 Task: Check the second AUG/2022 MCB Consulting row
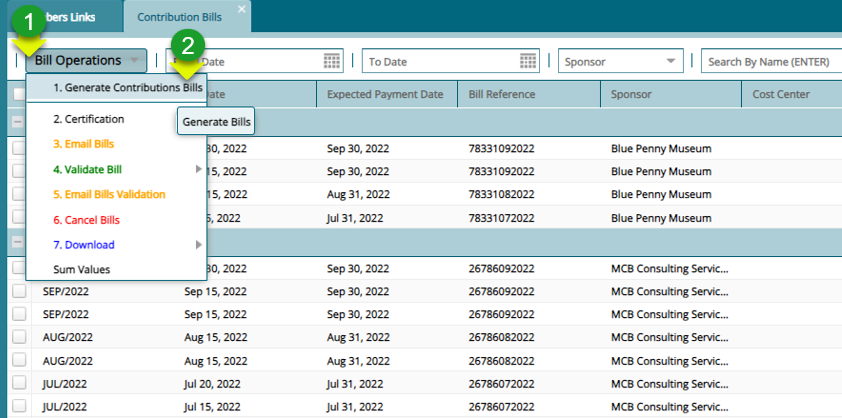[19, 360]
